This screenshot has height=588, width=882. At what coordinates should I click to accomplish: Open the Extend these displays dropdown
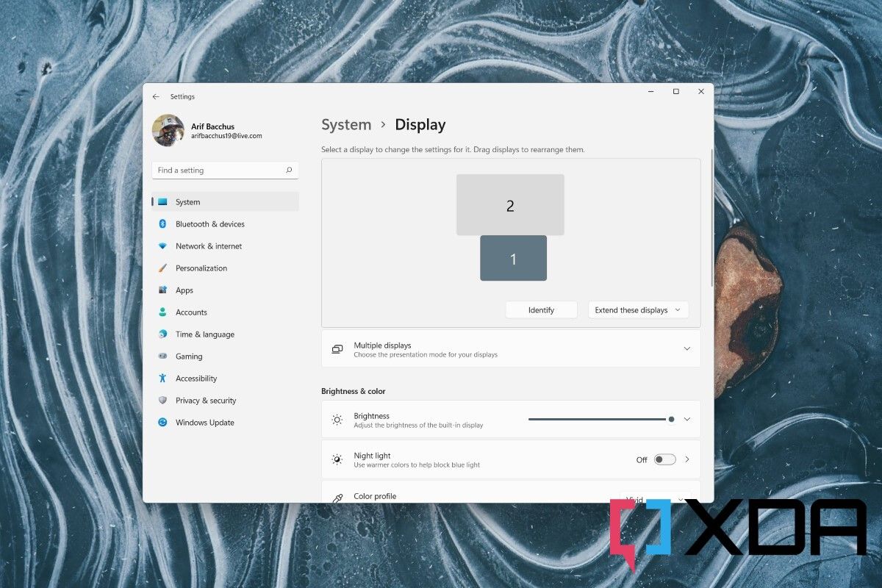point(637,309)
